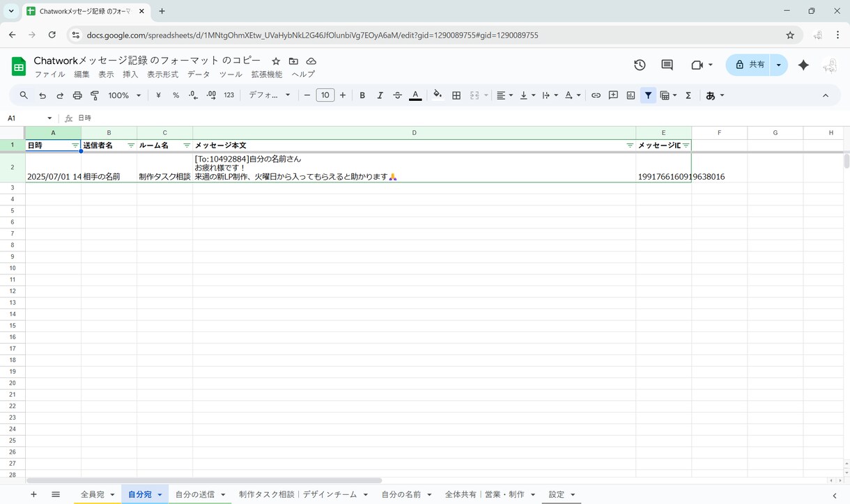
Task: Open the データ menu
Action: tap(199, 74)
